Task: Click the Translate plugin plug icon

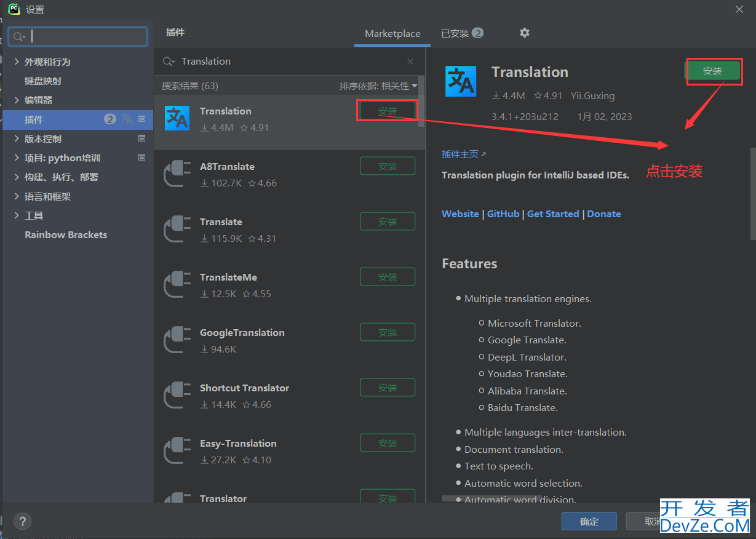Action: coord(177,229)
